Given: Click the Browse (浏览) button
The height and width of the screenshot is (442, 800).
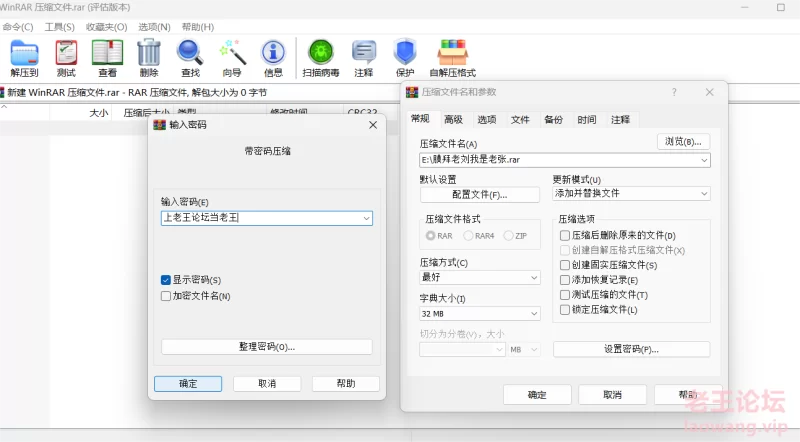Looking at the screenshot, I should [x=683, y=142].
